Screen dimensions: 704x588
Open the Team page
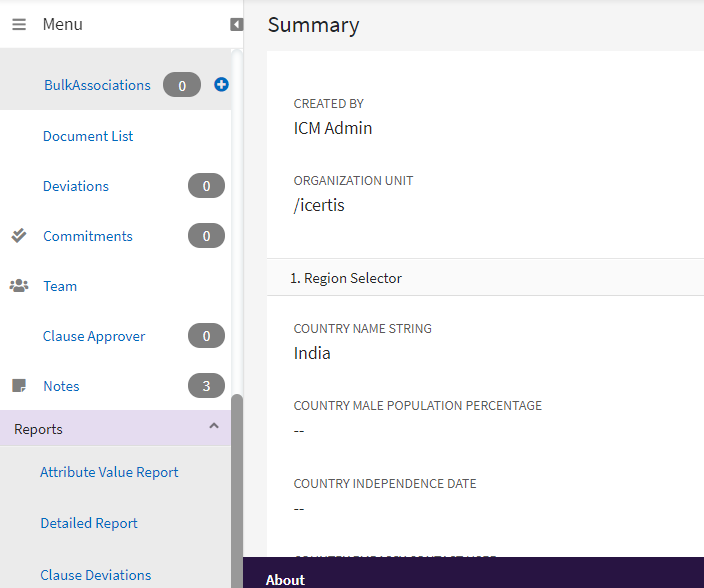[x=60, y=286]
